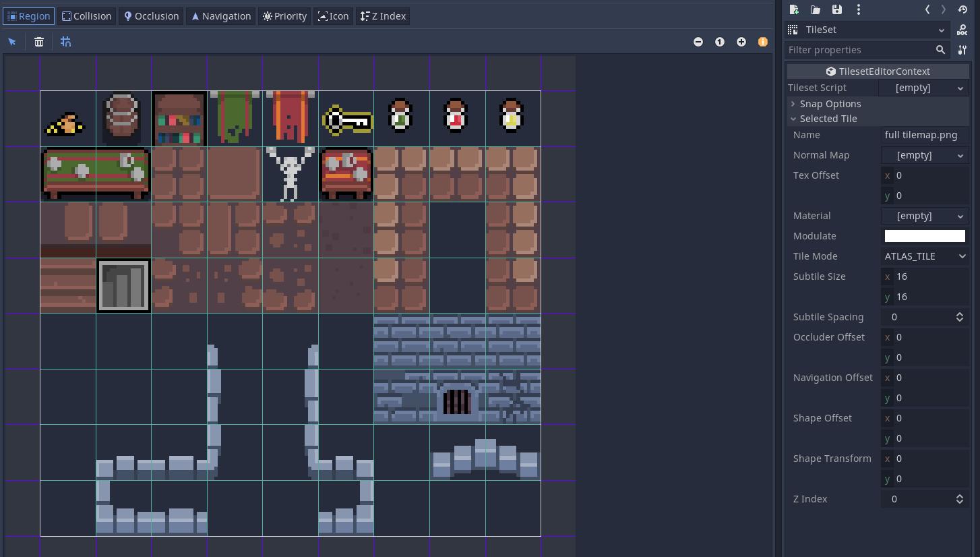Select the sewer grate wall tile
980x557 pixels.
(457, 397)
